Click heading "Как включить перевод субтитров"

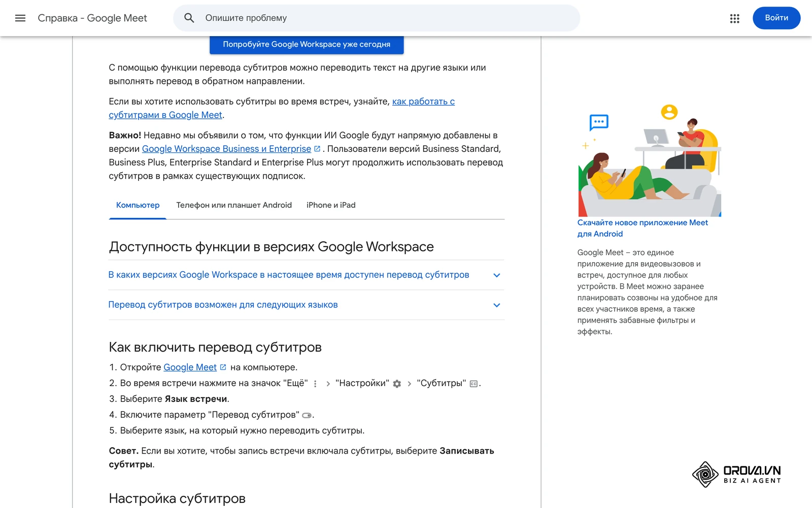pos(215,347)
